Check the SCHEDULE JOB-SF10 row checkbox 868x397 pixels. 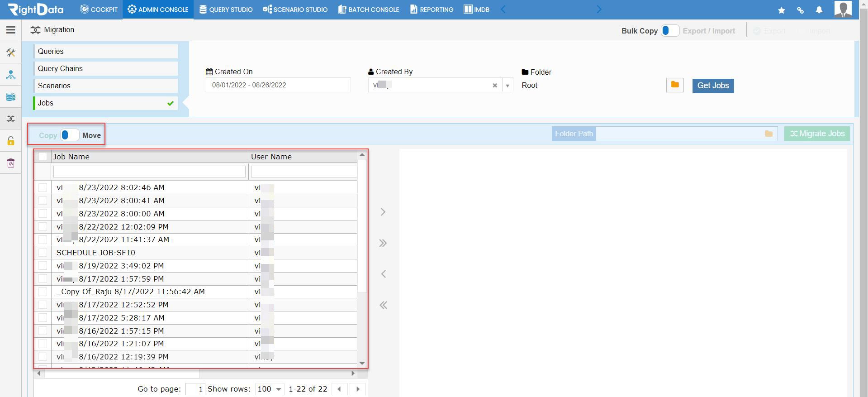(43, 253)
